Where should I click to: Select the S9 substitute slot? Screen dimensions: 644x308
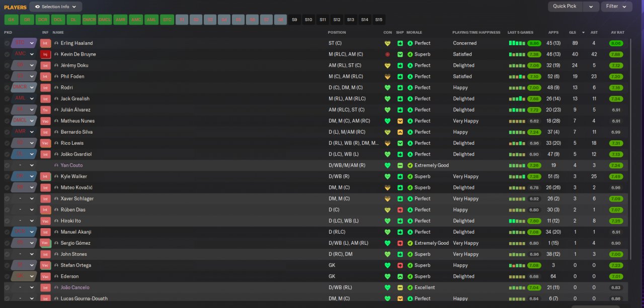294,20
